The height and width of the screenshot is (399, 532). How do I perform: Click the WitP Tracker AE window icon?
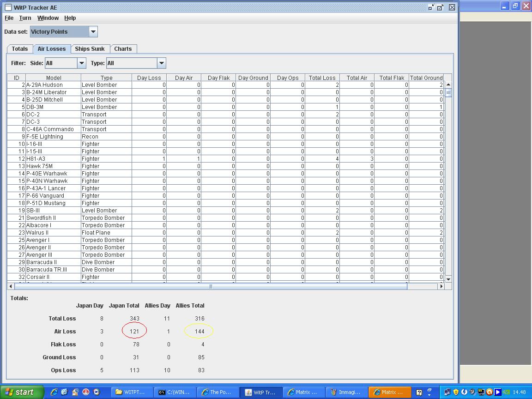pos(8,7)
